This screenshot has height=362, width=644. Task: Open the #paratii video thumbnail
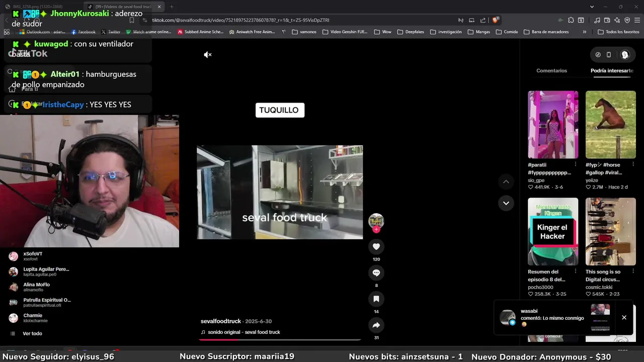[x=553, y=125]
